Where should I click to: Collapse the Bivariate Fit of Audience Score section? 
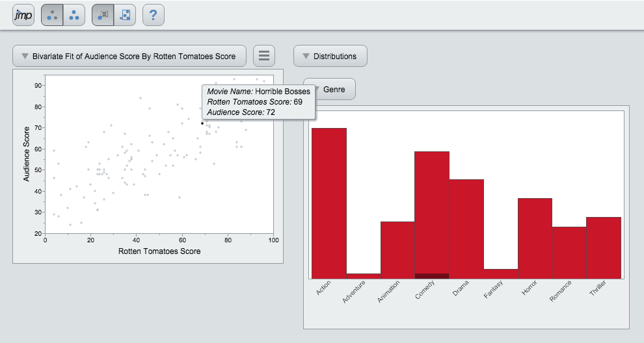129,56
